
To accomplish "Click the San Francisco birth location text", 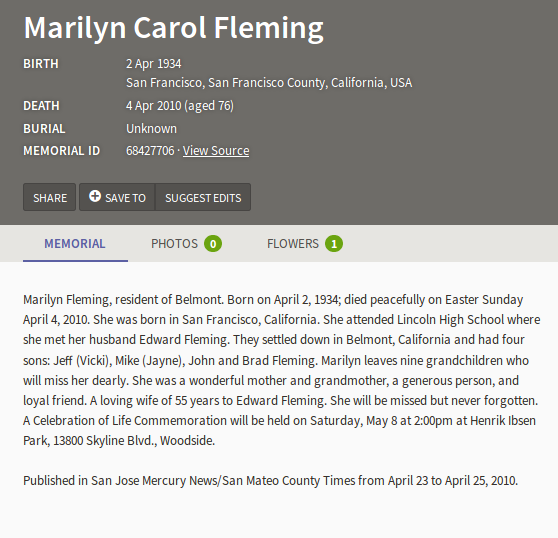I will (x=269, y=83).
